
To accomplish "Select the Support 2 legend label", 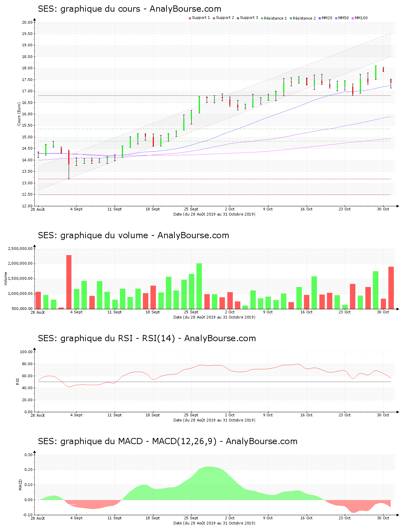I will coord(225,18).
